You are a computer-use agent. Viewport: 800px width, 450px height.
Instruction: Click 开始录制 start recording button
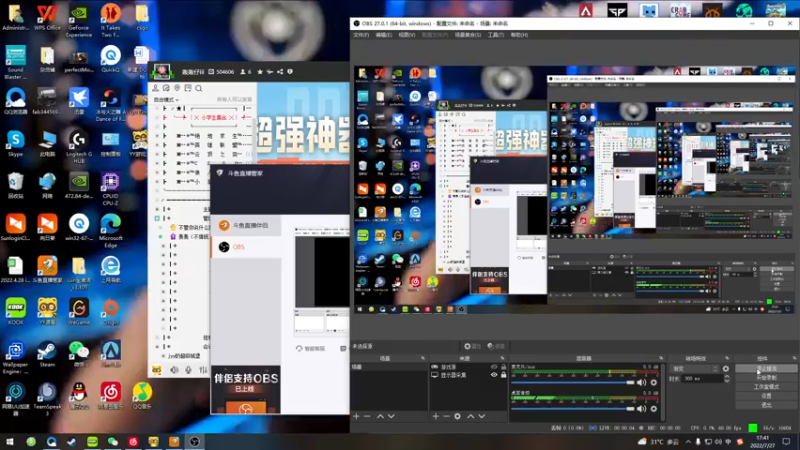point(766,378)
